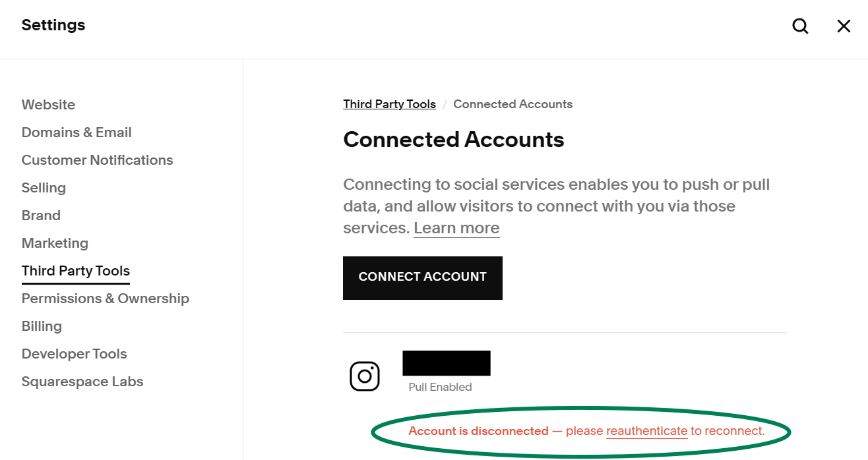Open the settings search magnifier icon
The height and width of the screenshot is (460, 868).
pyautogui.click(x=800, y=26)
